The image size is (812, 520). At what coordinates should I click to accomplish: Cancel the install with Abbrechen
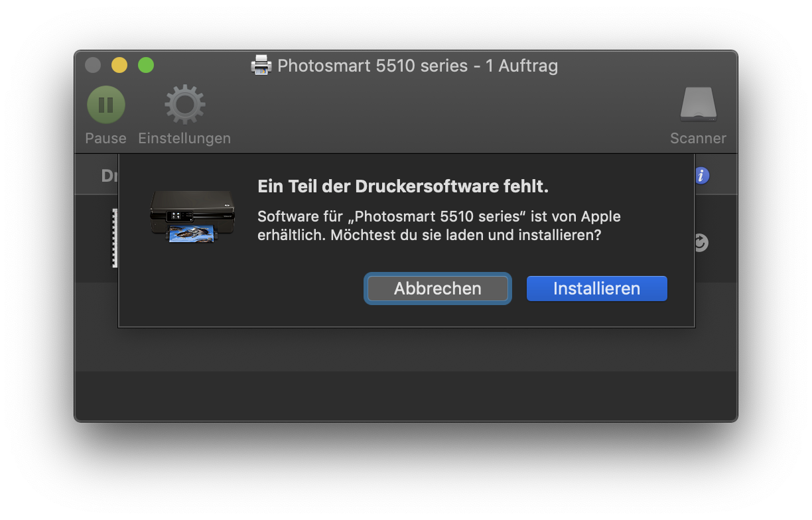tap(438, 289)
